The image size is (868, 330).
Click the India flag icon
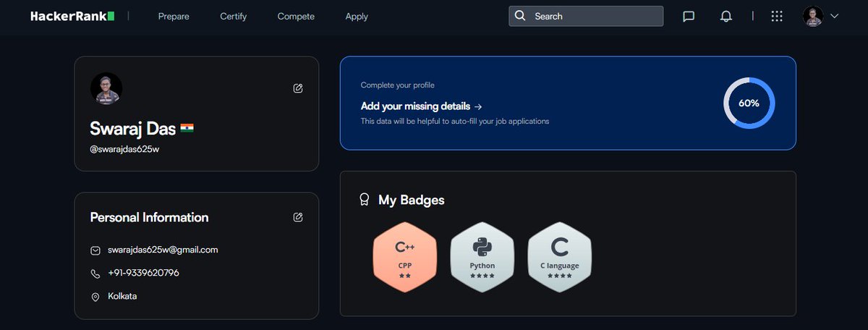pos(187,128)
